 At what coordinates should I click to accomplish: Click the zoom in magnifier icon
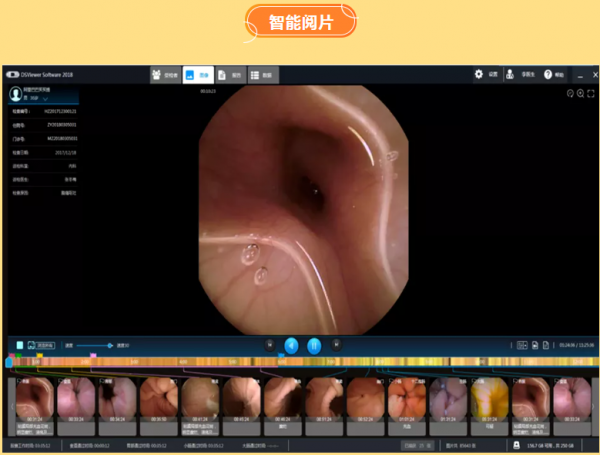click(580, 93)
